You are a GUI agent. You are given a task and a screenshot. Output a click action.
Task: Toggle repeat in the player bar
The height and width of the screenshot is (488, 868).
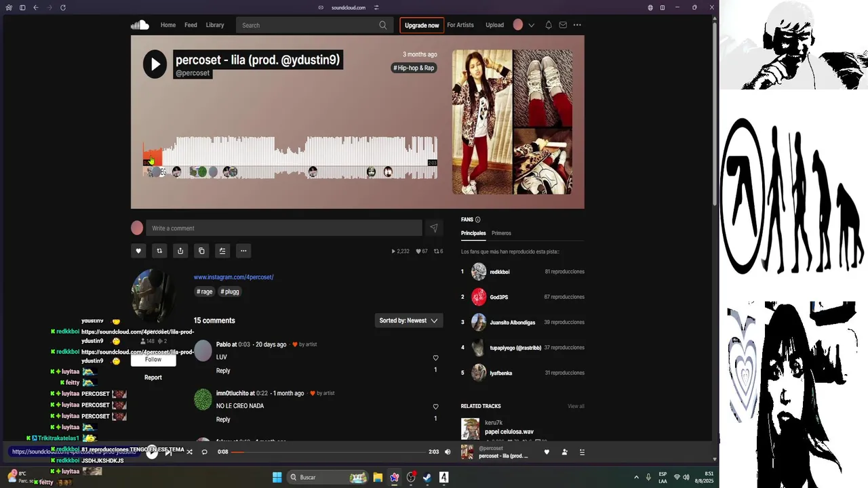click(204, 452)
